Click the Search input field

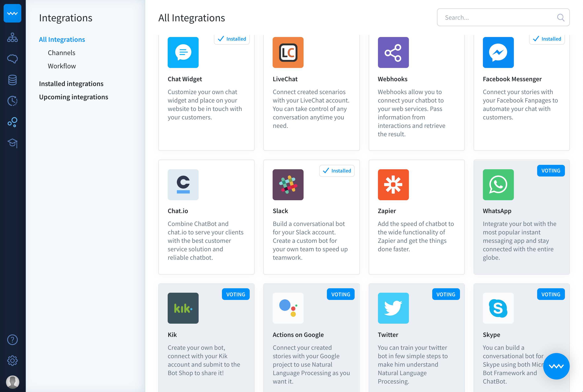tap(503, 17)
